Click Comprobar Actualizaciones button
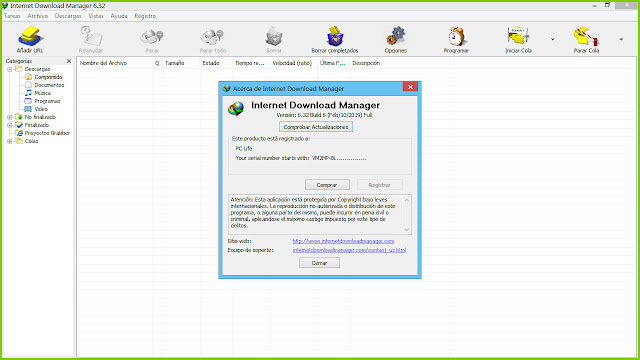 (x=316, y=127)
